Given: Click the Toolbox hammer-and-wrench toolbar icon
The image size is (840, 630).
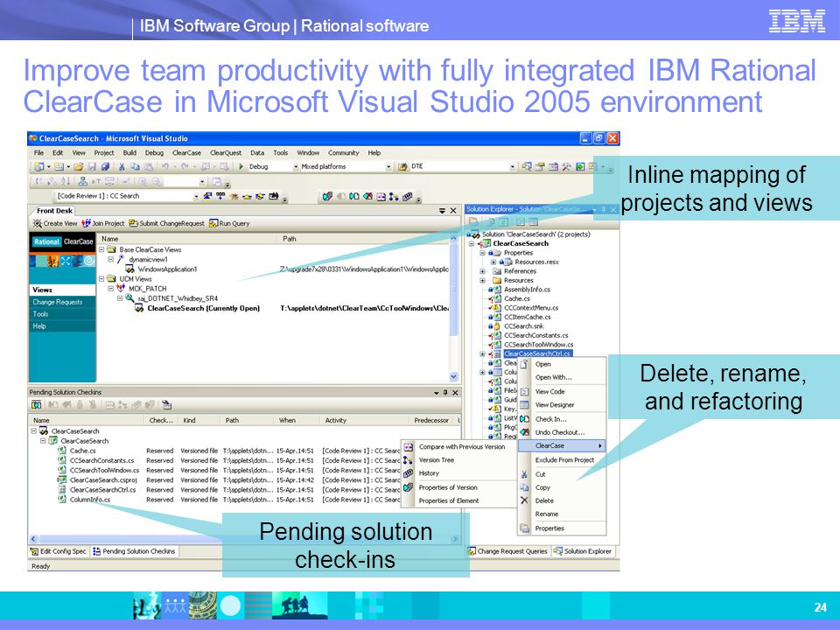Looking at the screenshot, I should pyautogui.click(x=567, y=166).
